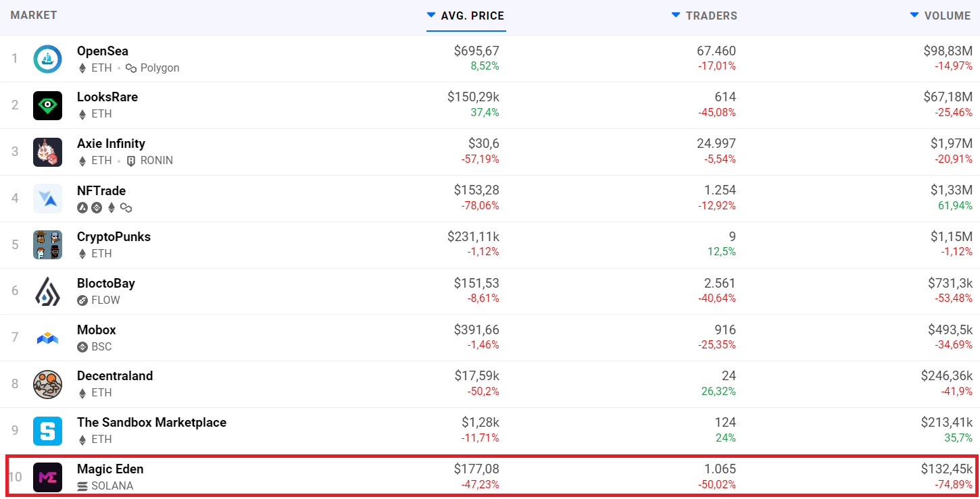The image size is (980, 499).
Task: Click the Decentraland logo
Action: point(47,384)
